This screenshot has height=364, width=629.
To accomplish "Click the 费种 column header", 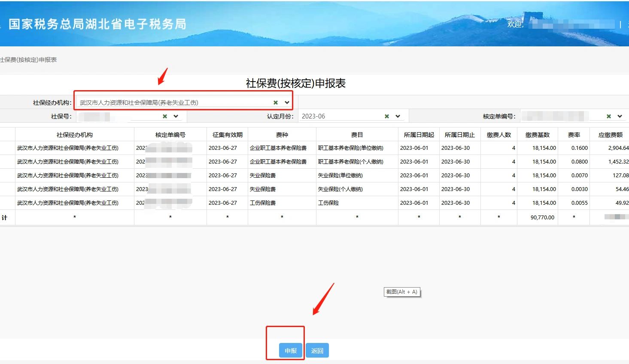I will (282, 135).
